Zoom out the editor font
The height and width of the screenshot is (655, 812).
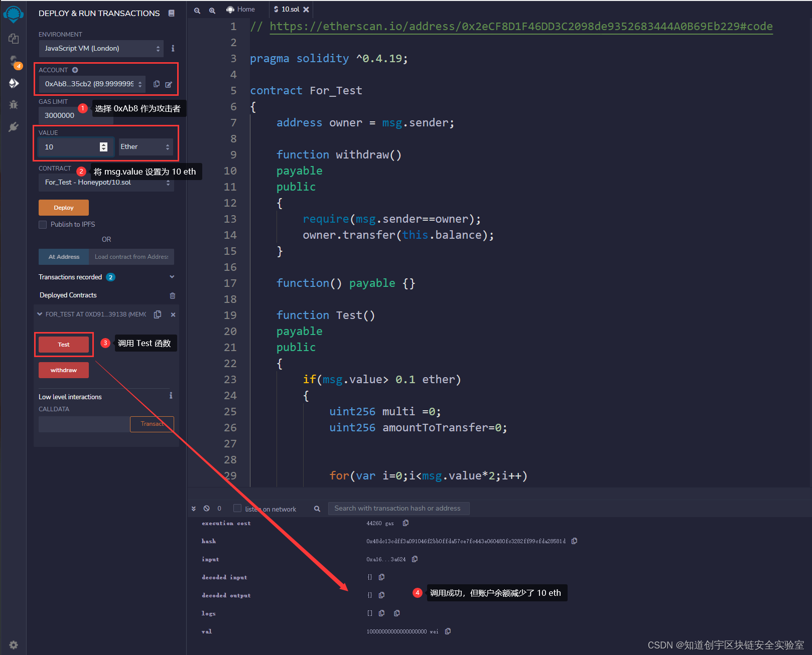pyautogui.click(x=197, y=10)
